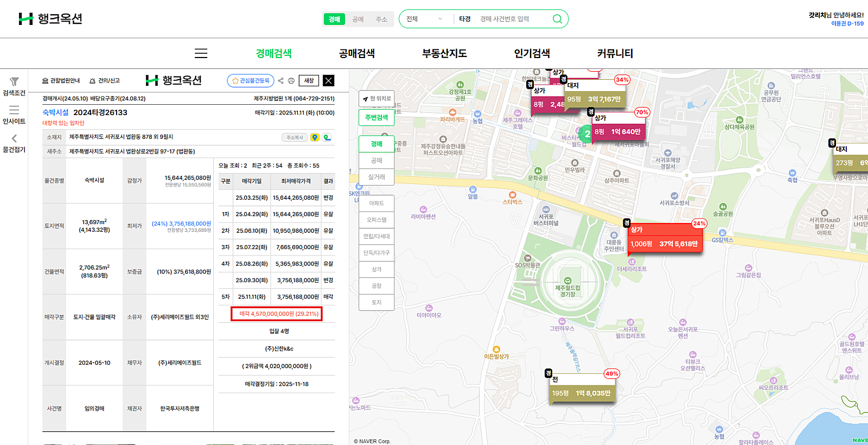Image resolution: width=868 pixels, height=445 pixels.
Task: Open the hamburger menu in the navigation bar
Action: tap(201, 53)
